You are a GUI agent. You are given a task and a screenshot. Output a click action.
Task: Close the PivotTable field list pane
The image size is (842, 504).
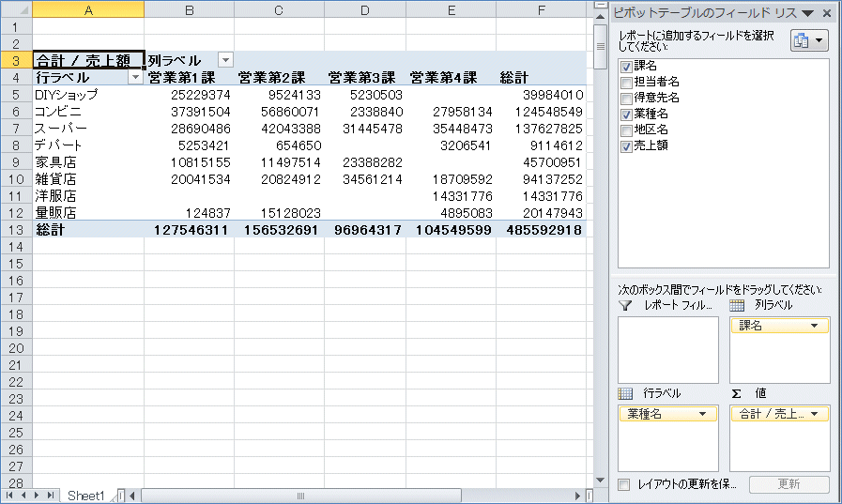pos(827,13)
